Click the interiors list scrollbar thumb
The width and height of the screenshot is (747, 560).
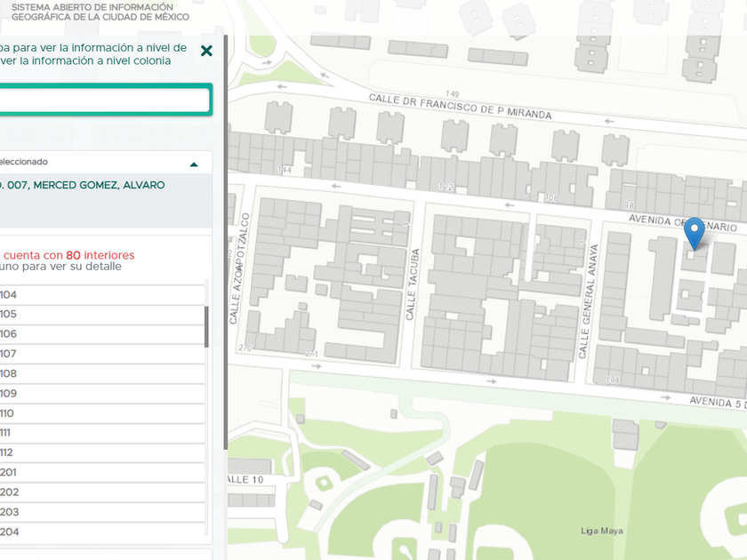pos(206,326)
